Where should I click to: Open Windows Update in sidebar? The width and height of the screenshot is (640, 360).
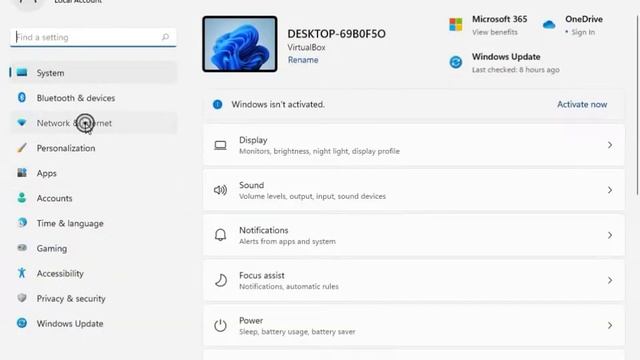(93, 323)
